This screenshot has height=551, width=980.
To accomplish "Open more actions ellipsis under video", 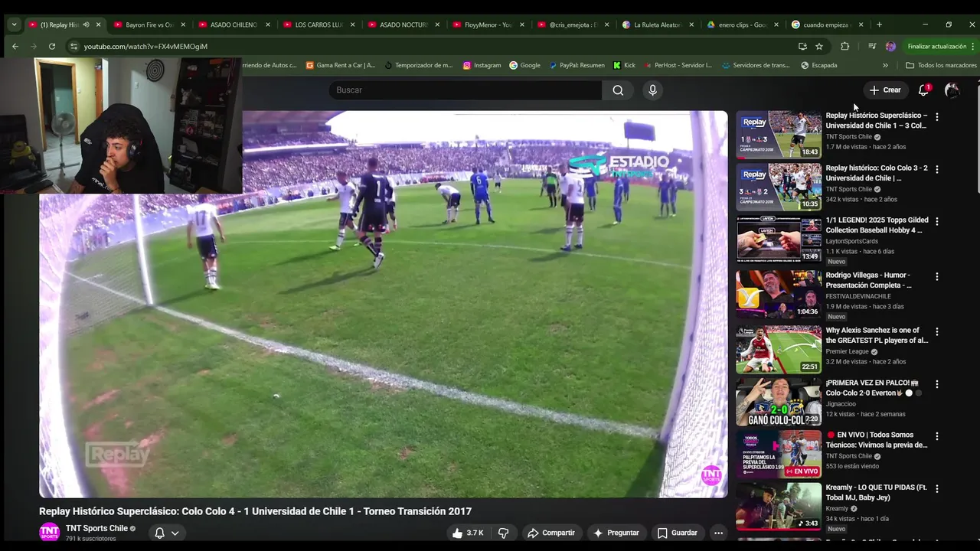I will pos(718,533).
